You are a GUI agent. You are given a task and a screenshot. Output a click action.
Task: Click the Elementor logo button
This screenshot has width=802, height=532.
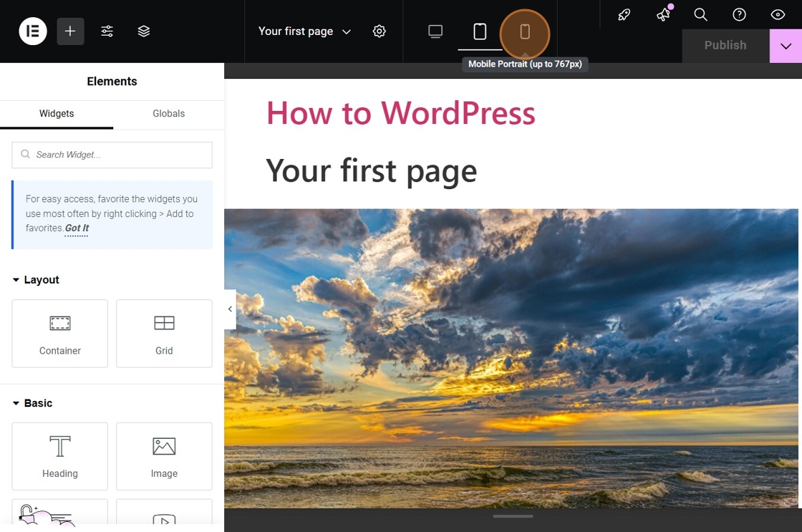tap(33, 32)
